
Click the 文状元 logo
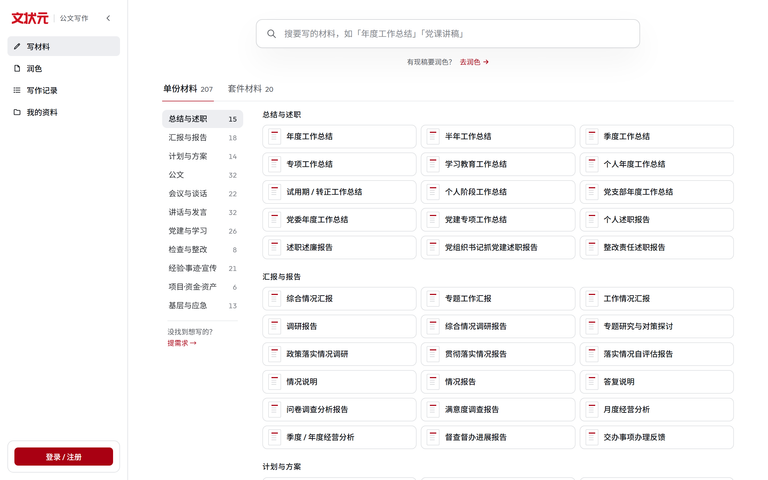30,18
